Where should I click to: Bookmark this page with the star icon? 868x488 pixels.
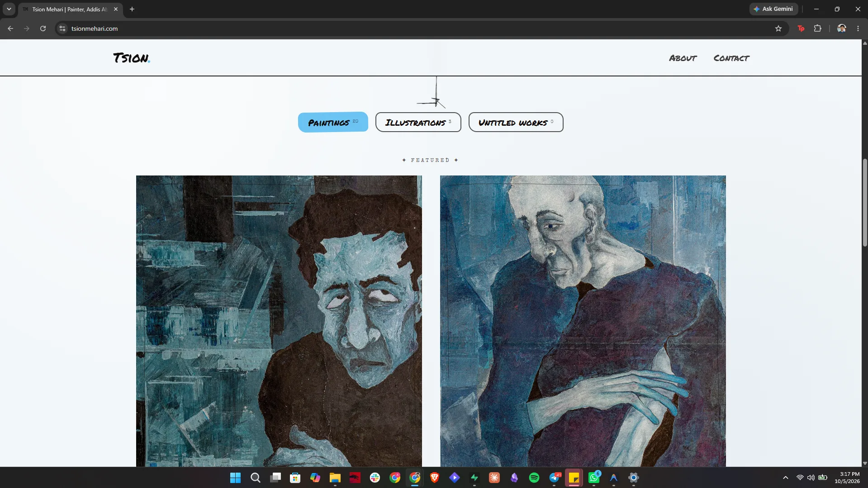pyautogui.click(x=778, y=28)
